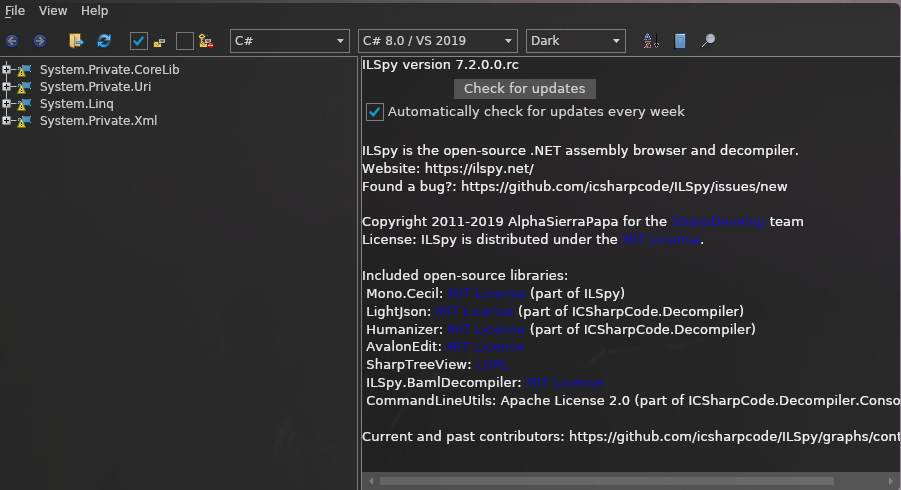
Task: Click the tree icon with red minus badge
Action: click(206, 41)
